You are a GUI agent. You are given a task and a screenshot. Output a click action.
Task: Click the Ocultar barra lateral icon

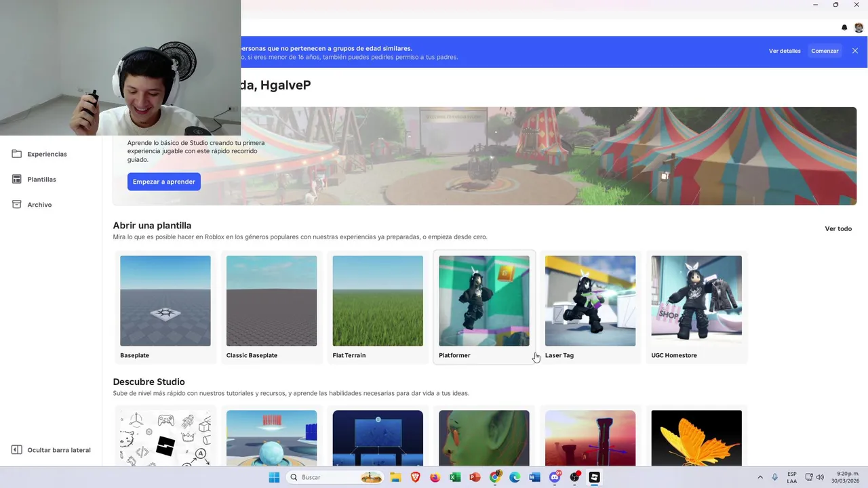[x=17, y=450]
